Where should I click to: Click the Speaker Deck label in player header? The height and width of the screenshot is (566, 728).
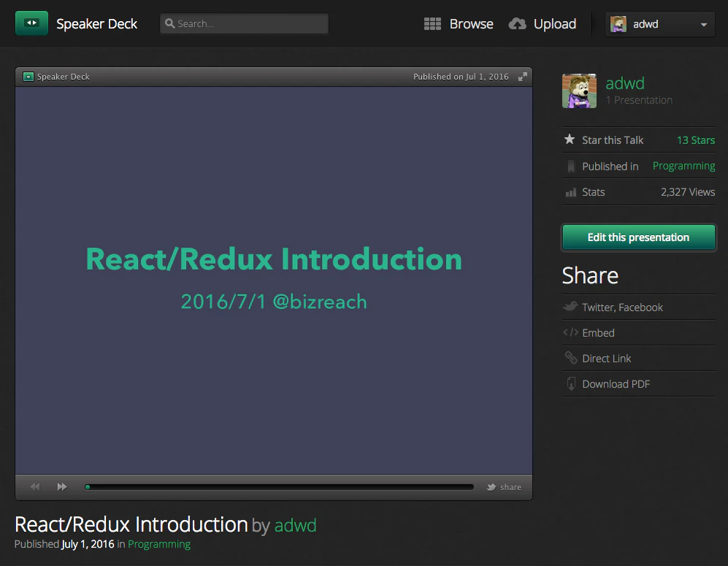(x=63, y=77)
